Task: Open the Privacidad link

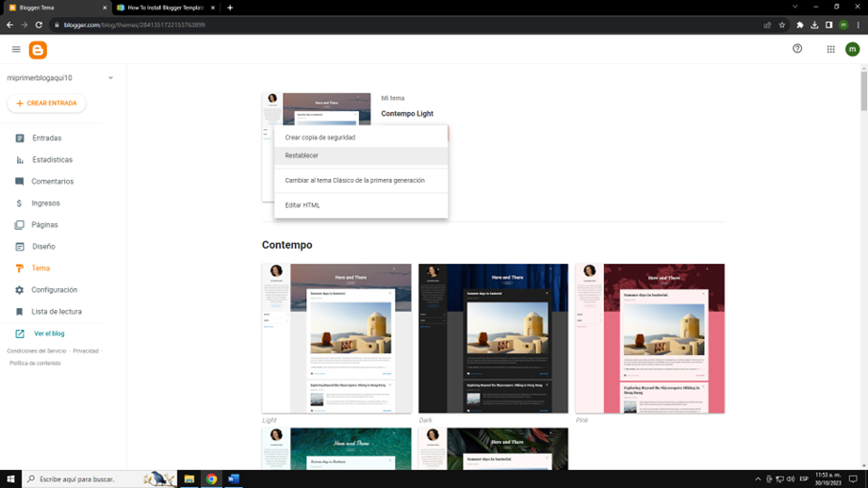Action: click(x=86, y=351)
